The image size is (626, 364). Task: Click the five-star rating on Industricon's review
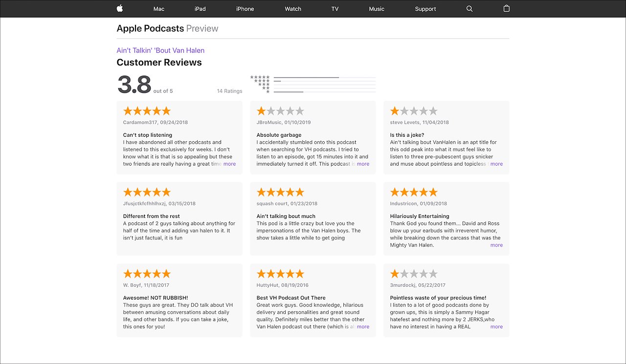[x=414, y=192]
